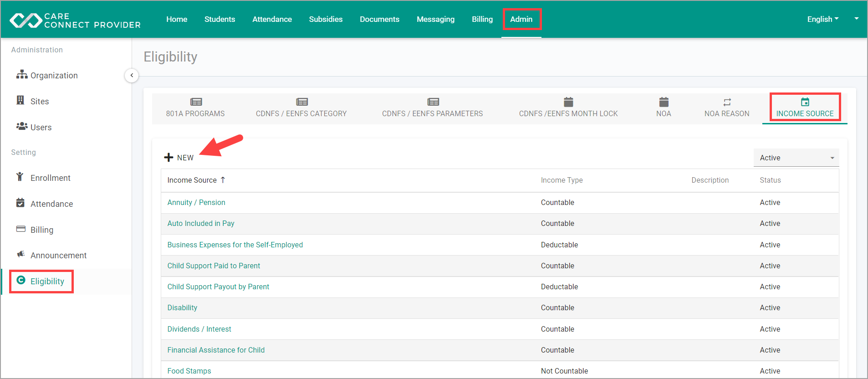868x379 pixels.
Task: Open the Admin menu
Action: point(521,19)
